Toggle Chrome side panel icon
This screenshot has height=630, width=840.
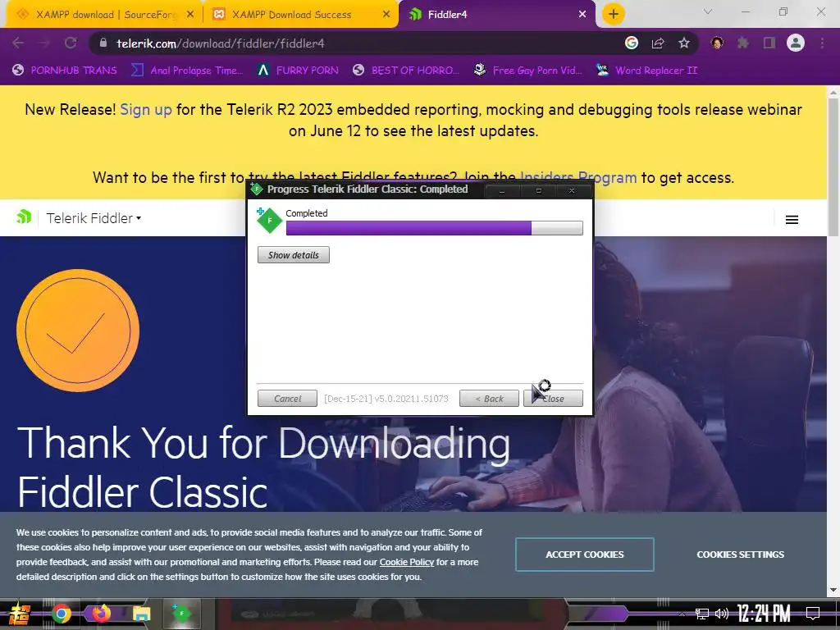[x=769, y=43]
